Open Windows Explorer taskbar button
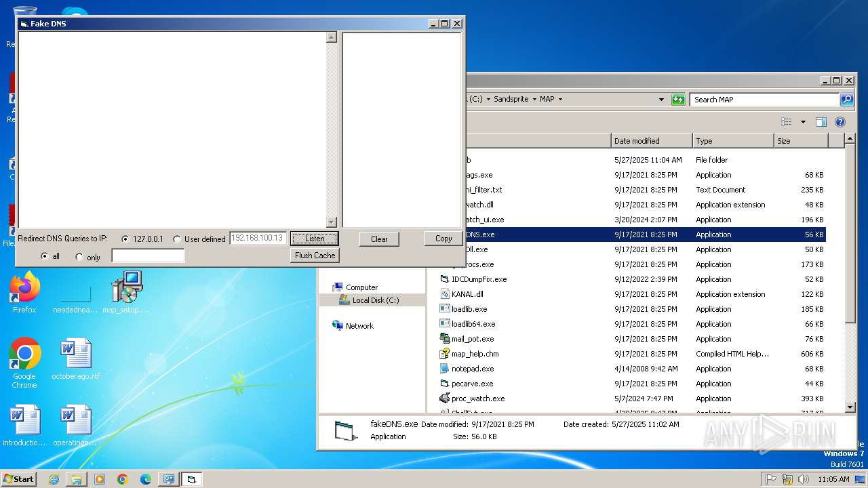The width and height of the screenshot is (868, 488). 77,479
